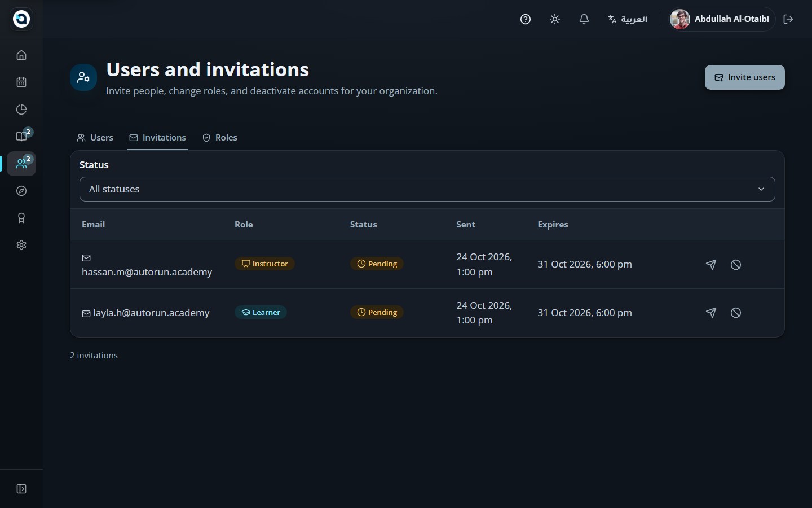812x508 pixels.
Task: Open the award badge icon in sidebar
Action: click(x=21, y=218)
